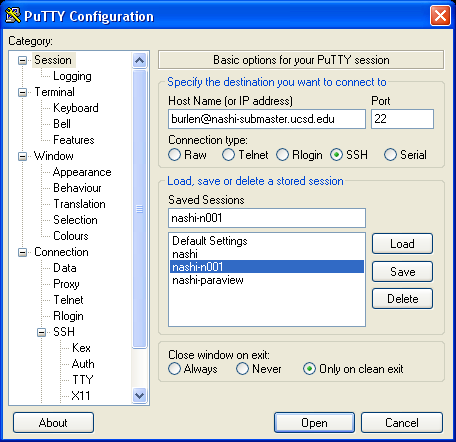Open the Connection category
The height and width of the screenshot is (442, 456).
tap(61, 252)
